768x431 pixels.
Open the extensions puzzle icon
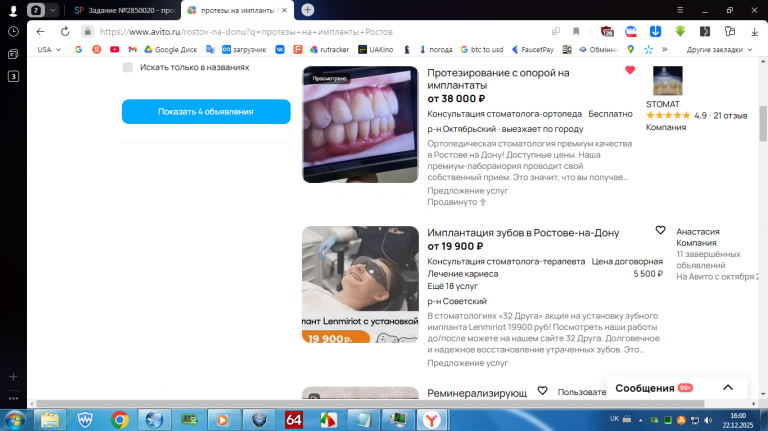[730, 31]
